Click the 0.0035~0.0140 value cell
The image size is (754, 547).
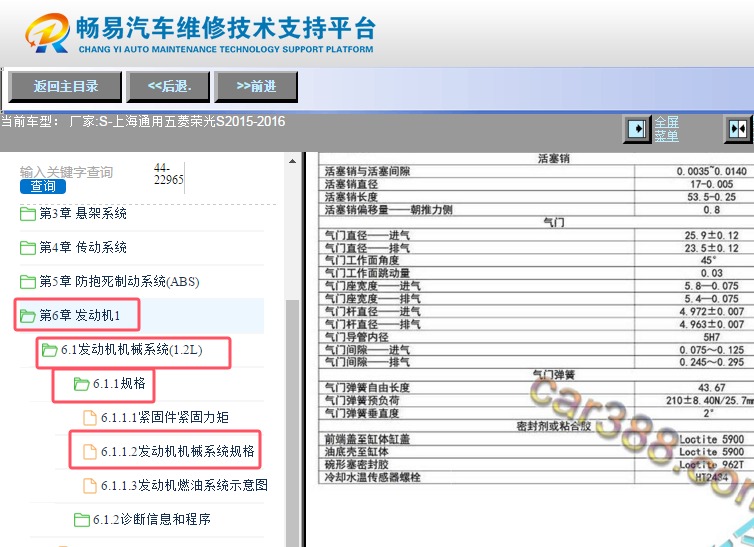pos(711,171)
